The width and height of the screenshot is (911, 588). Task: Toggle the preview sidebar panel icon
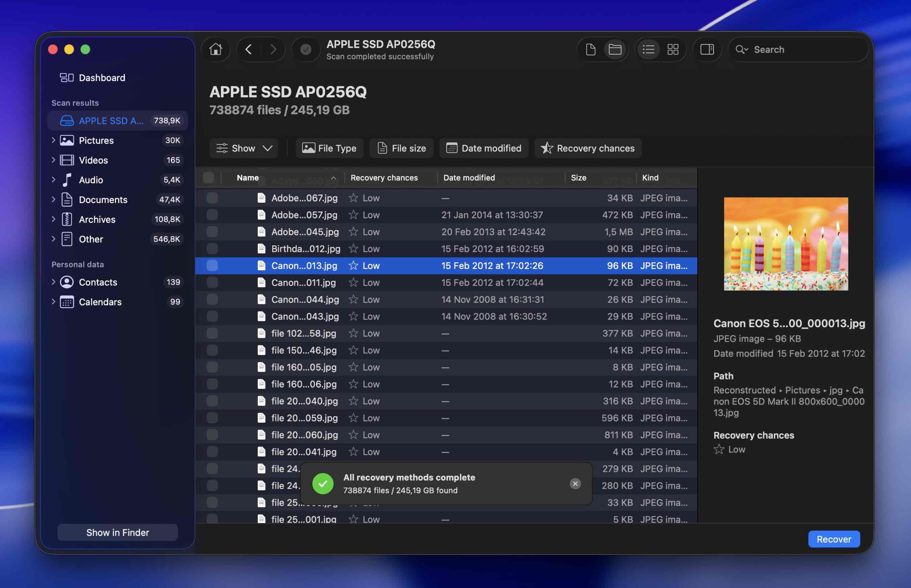click(x=707, y=49)
